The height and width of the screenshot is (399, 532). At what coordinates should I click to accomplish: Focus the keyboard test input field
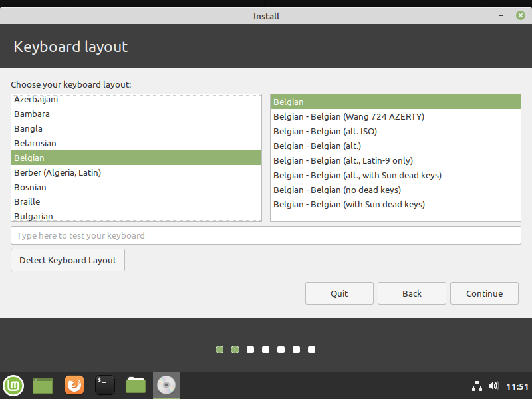pos(266,235)
